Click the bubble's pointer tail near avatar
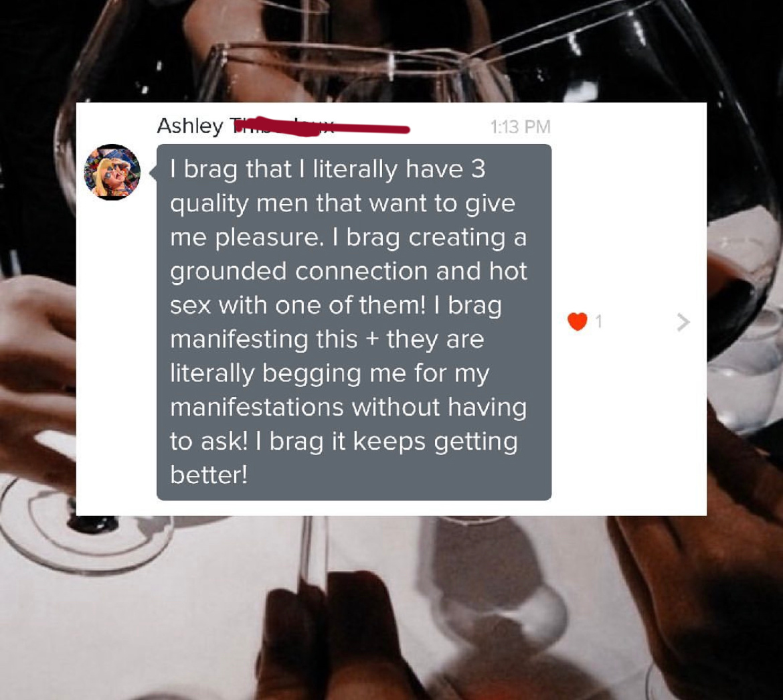This screenshot has height=700, width=783. [153, 172]
